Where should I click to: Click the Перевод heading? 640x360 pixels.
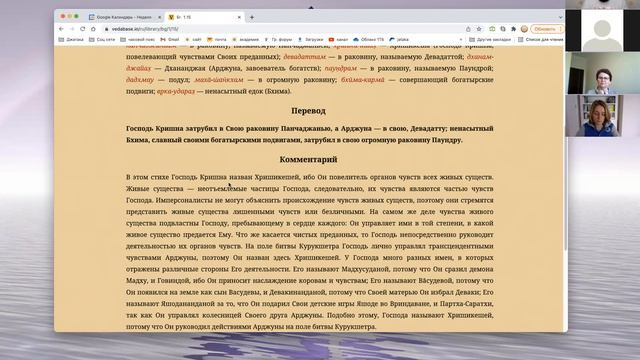(308, 111)
